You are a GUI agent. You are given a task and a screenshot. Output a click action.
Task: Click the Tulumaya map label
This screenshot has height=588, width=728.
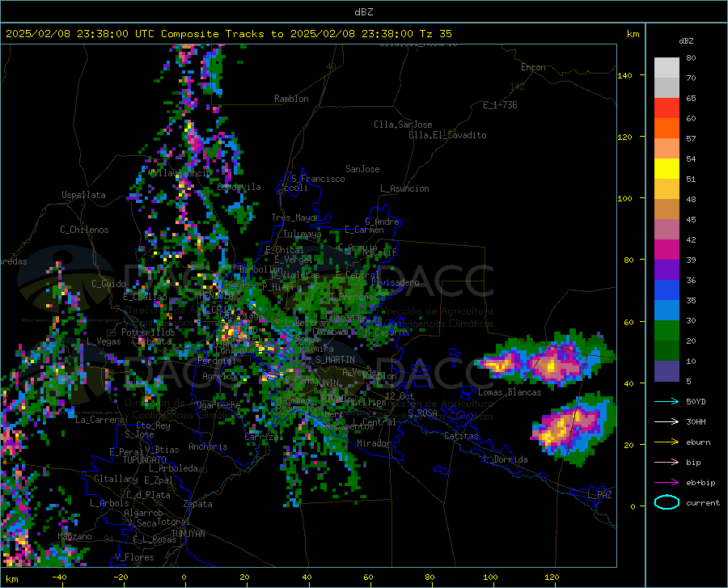point(302,234)
